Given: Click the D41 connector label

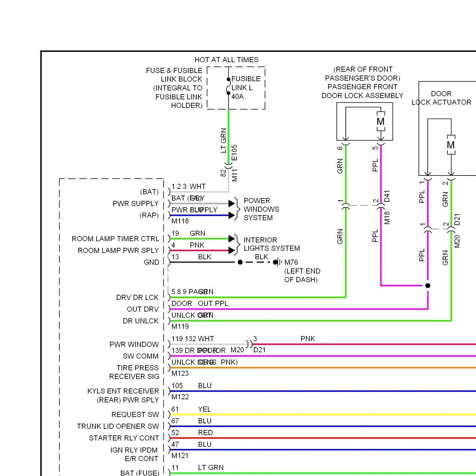Looking at the screenshot, I should pyautogui.click(x=387, y=196).
